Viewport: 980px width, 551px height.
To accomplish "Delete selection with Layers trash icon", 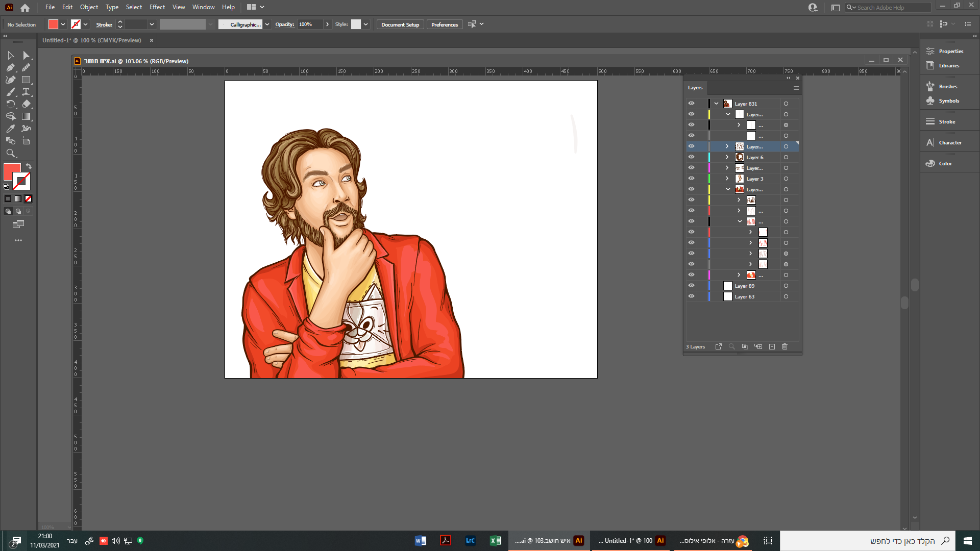I will (x=785, y=347).
